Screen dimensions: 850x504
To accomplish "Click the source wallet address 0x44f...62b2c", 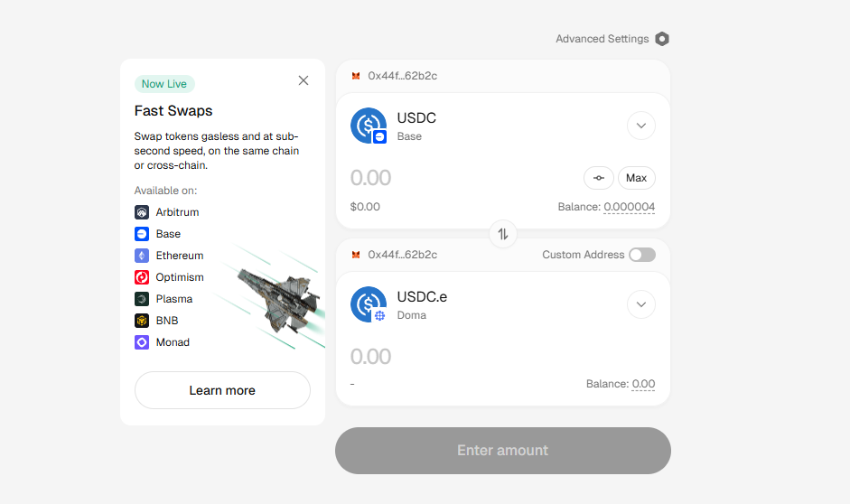I will [x=402, y=76].
